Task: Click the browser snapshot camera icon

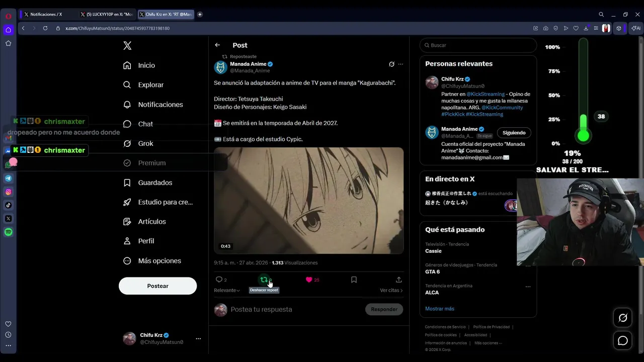Action: coord(546,28)
